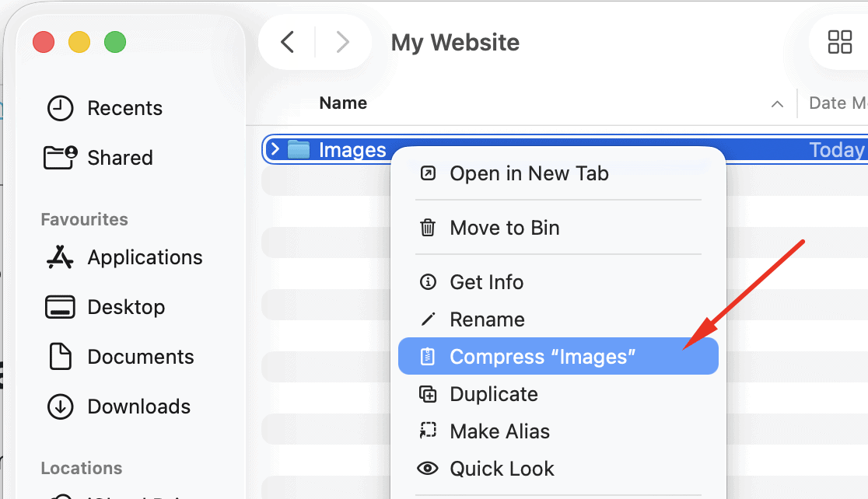Click the Name column sort chevron
The width and height of the screenshot is (868, 499).
pos(777,103)
